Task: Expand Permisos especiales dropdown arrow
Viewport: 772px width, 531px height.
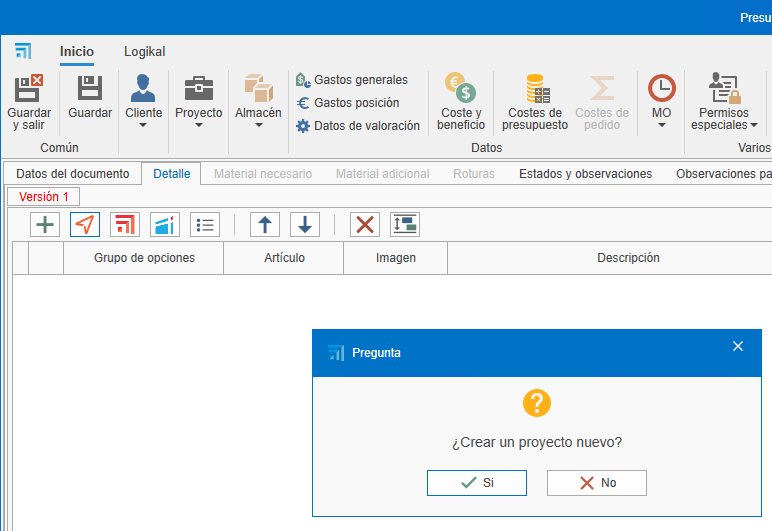Action: click(x=754, y=125)
